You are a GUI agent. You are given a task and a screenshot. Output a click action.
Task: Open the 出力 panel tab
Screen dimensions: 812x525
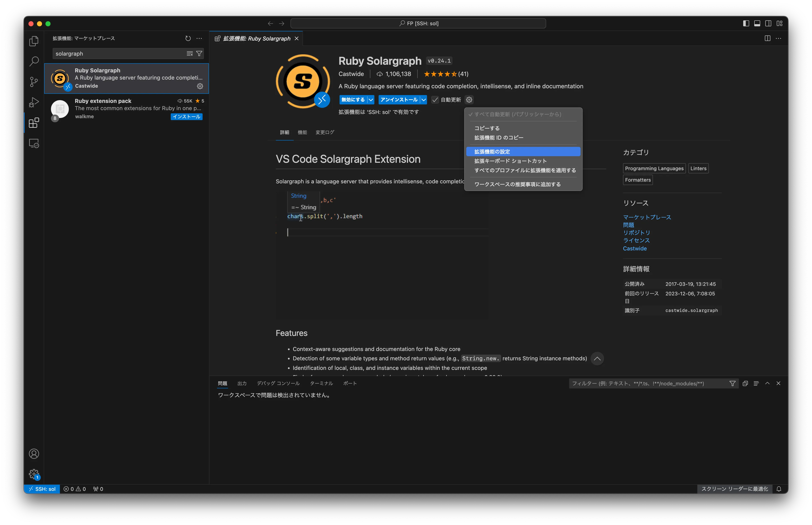pyautogui.click(x=242, y=383)
